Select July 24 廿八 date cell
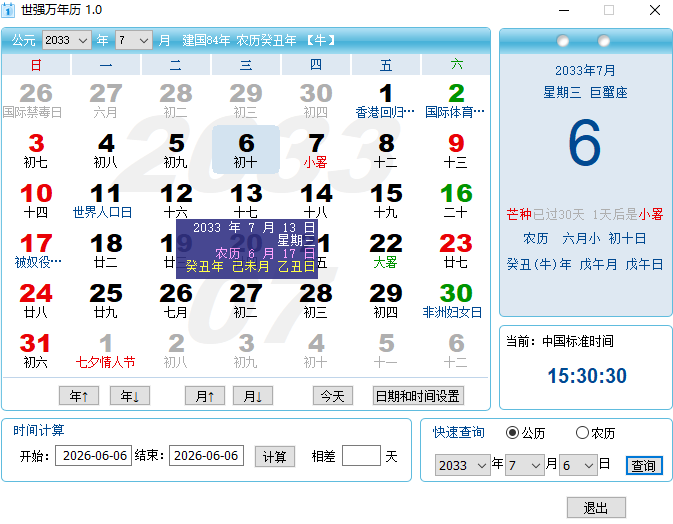The image size is (673, 524). (x=36, y=300)
